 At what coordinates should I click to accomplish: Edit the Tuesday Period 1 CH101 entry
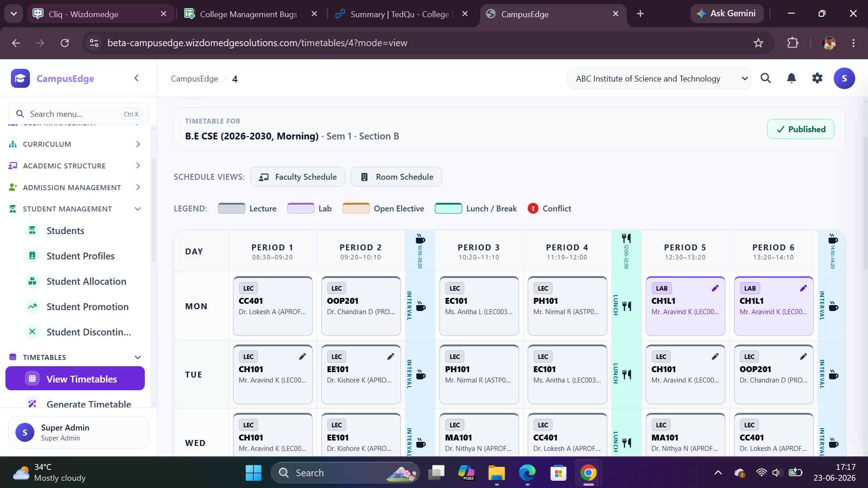[x=302, y=357]
